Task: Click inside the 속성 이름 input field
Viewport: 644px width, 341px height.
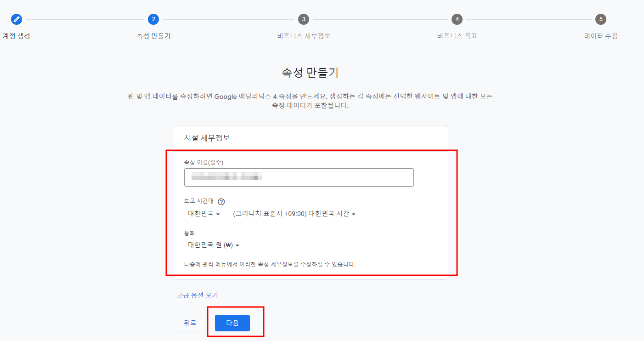Action: 299,177
